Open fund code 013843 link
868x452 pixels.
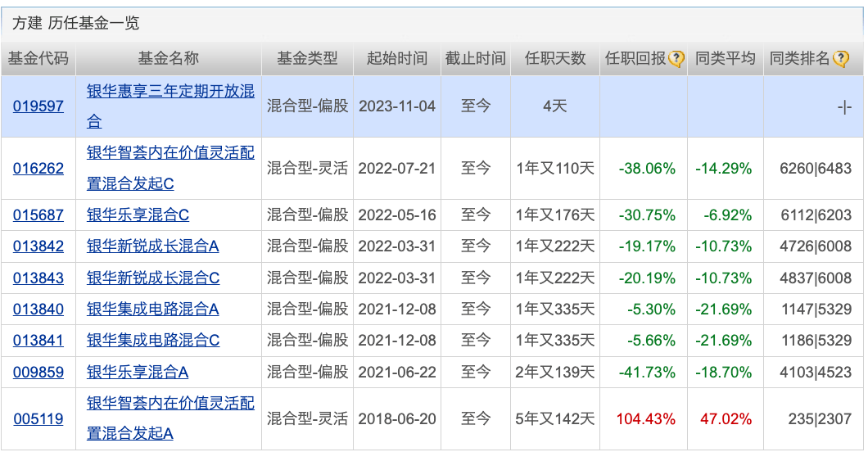coord(38,278)
